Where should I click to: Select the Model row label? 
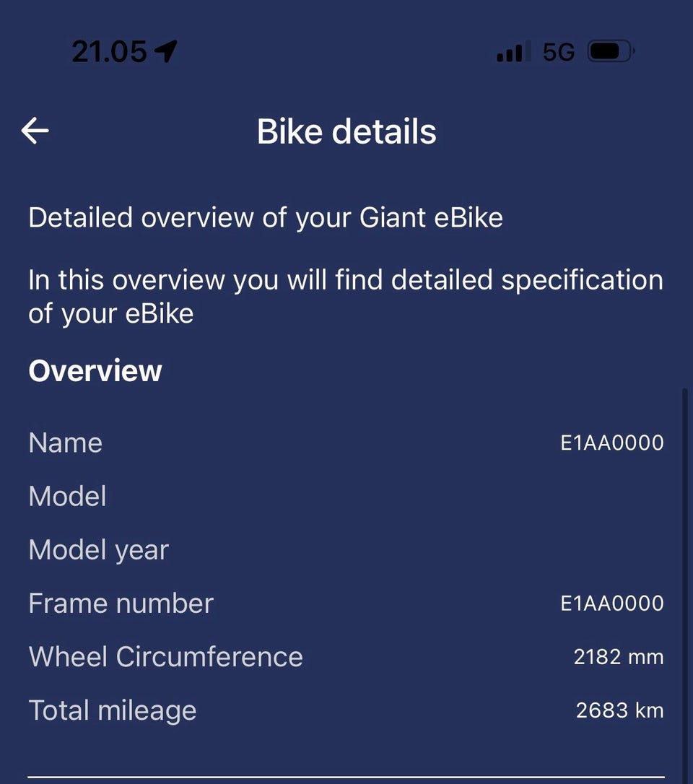[x=67, y=496]
